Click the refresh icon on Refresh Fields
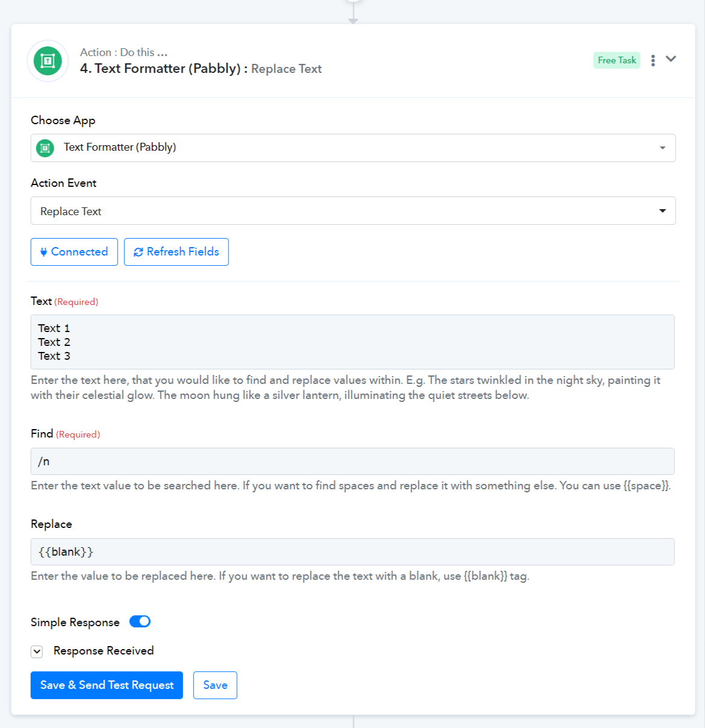Viewport: 705px width, 728px height. pyautogui.click(x=139, y=252)
